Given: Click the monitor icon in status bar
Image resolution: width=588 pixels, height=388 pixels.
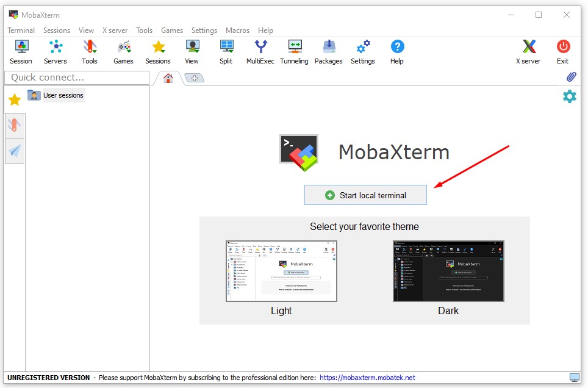Looking at the screenshot, I should tap(574, 378).
